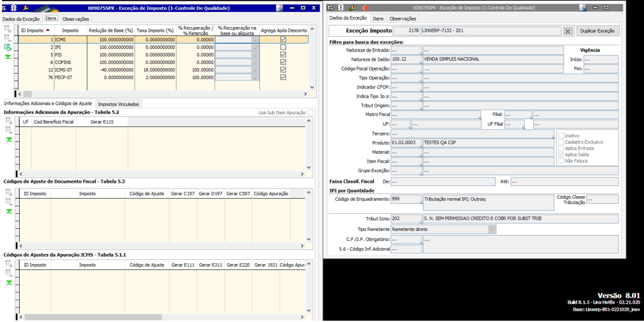Image resolution: width=644 pixels, height=322 pixels.
Task: Open Observações tab in the right window
Action: point(402,18)
